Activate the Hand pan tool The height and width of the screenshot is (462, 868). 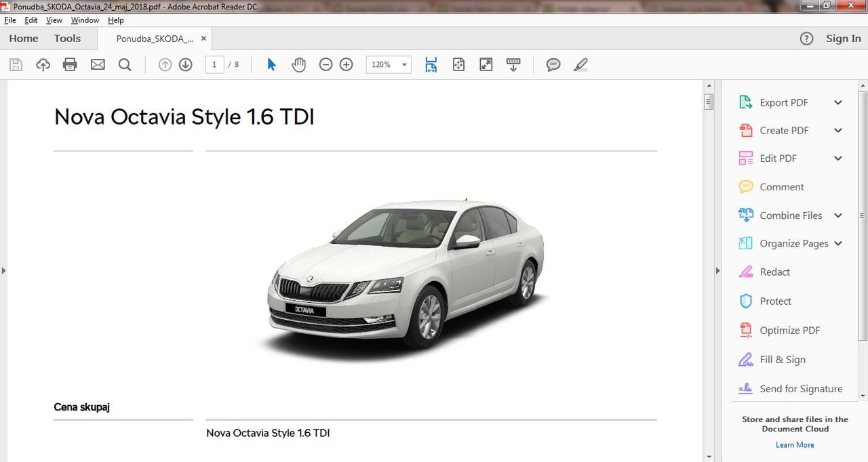[298, 65]
